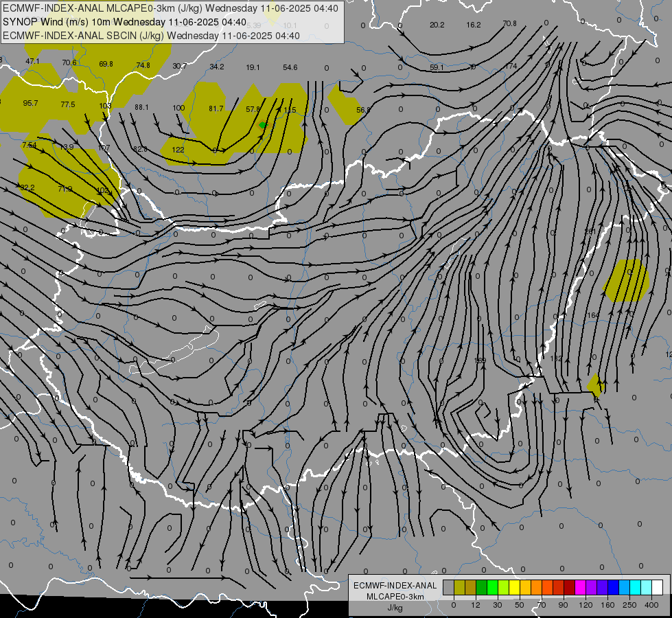
Task: Click the map value 57.8
Action: click(253, 109)
